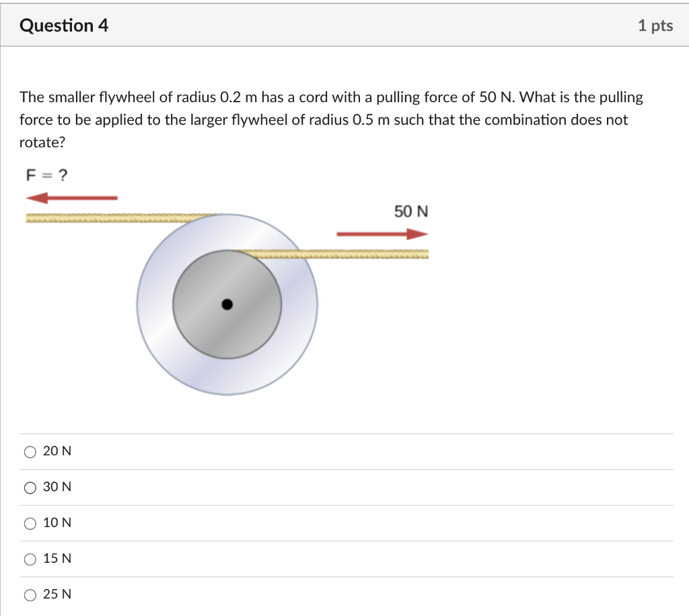Viewport: 689px width, 616px height.
Task: Click the 30 N answer label text
Action: click(56, 487)
